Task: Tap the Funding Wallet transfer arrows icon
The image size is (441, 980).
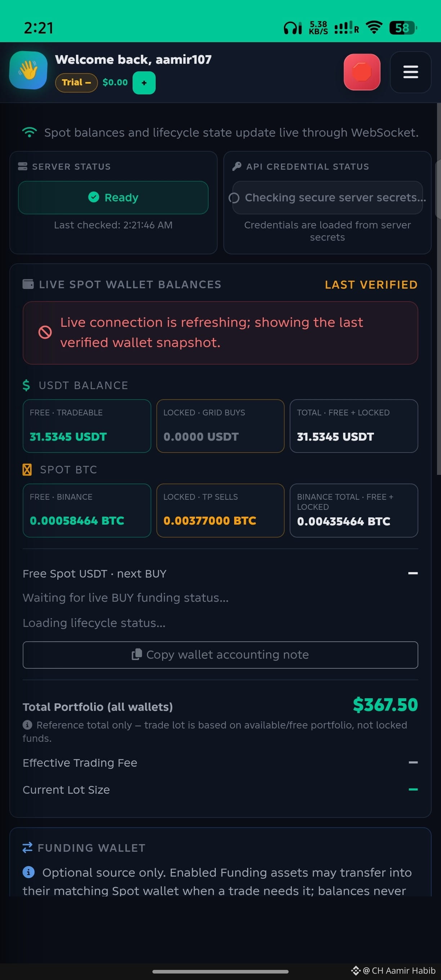Action: (27, 848)
